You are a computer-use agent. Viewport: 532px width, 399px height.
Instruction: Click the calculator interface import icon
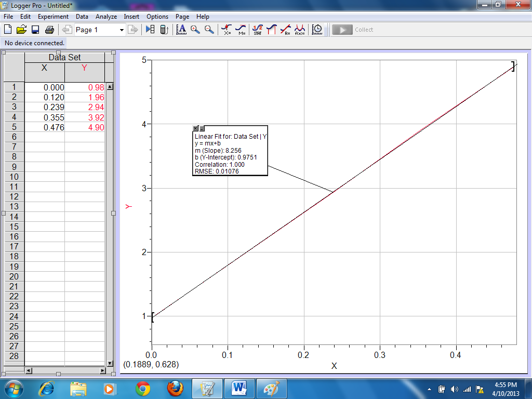pos(164,30)
